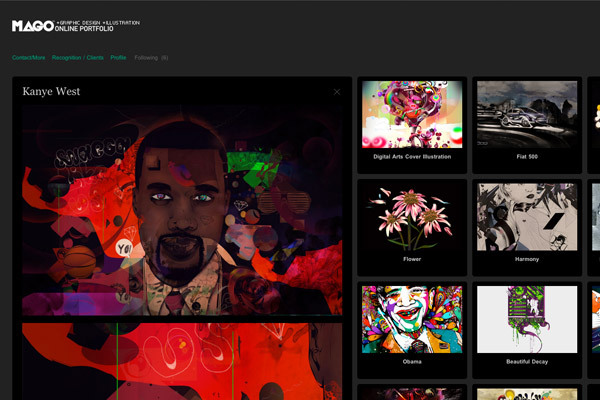Click the main Kanye West portrait image

(x=182, y=210)
